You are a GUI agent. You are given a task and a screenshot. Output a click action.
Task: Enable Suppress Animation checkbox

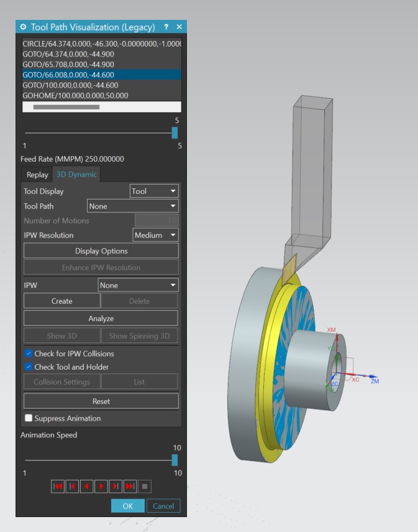[29, 418]
